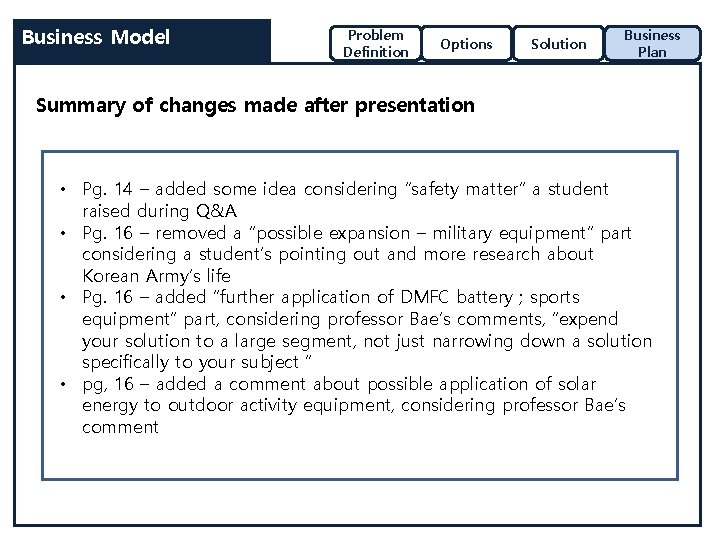720x540 pixels.
Task: Click the bullet dot before 'pg, 16' solar comment
Action: click(62, 385)
